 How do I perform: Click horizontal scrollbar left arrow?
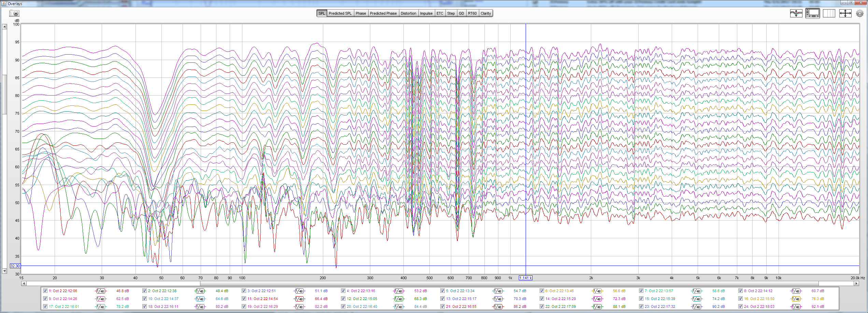[x=24, y=283]
